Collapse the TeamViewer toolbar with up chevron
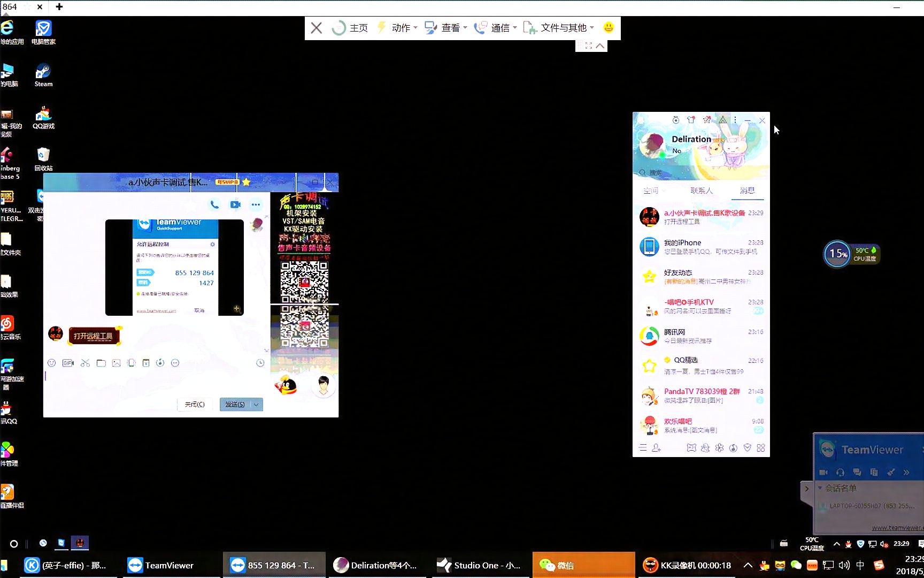This screenshot has width=924, height=578. [x=600, y=46]
